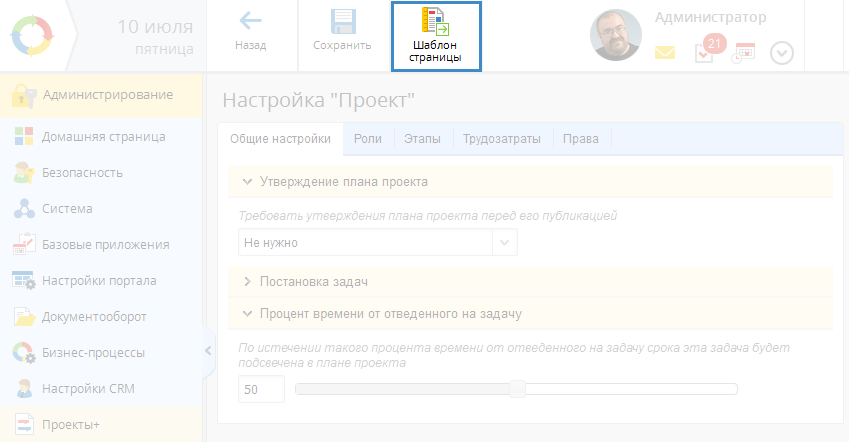Open the calendar icon in header
Image resolution: width=849 pixels, height=442 pixels.
(x=744, y=53)
